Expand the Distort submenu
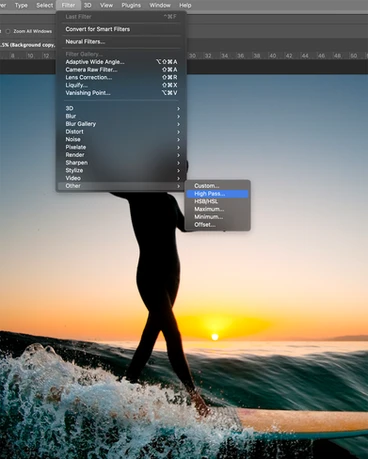Image resolution: width=368 pixels, height=459 pixels. [121, 132]
